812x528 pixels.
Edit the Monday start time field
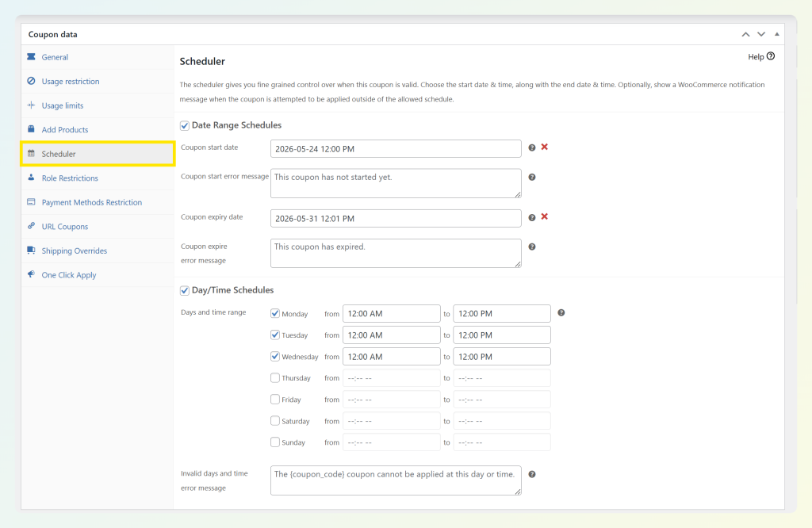[391, 313]
